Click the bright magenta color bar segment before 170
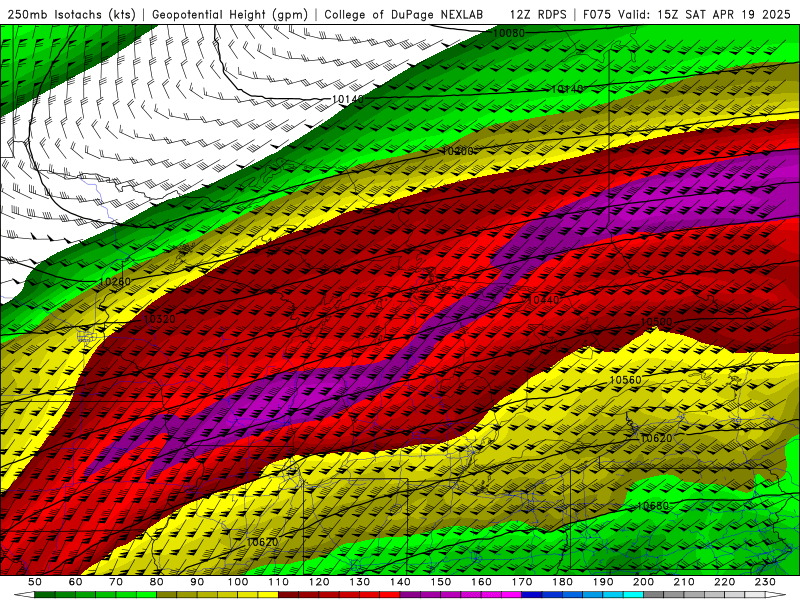Screen dimensions: 800x600 coord(512,595)
